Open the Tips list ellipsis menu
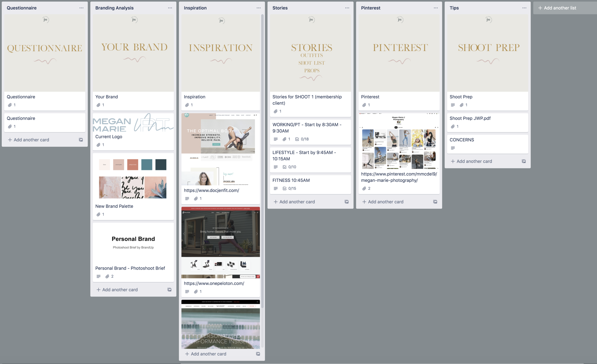 pyautogui.click(x=524, y=8)
